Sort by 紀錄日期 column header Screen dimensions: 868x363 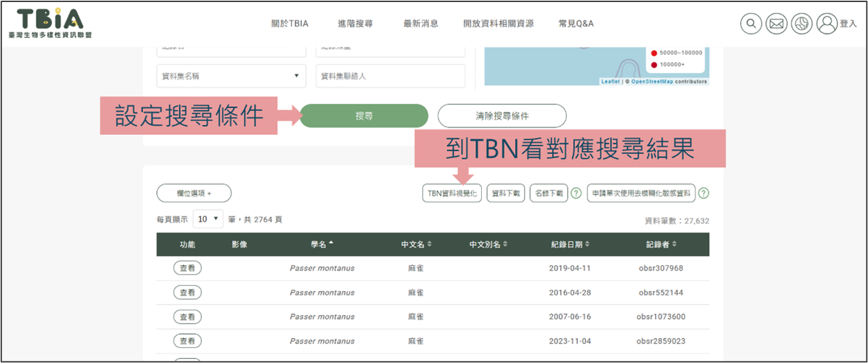[x=570, y=245]
